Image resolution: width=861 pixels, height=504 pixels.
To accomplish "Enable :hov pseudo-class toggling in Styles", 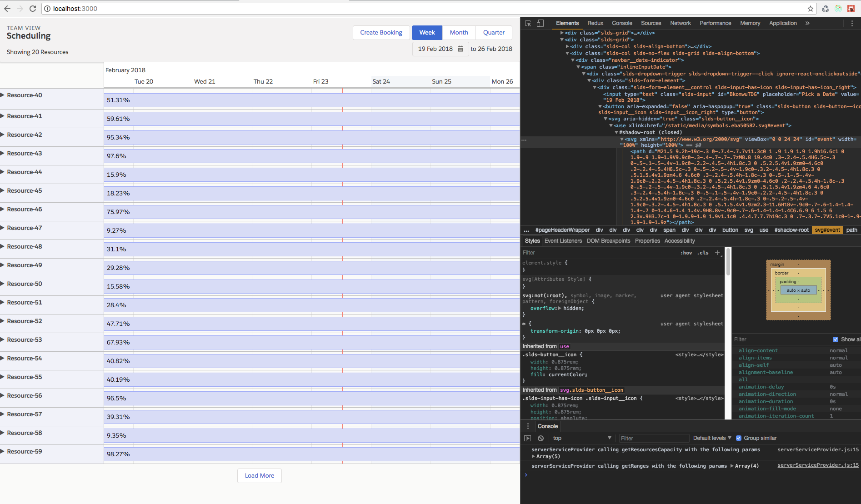I will tap(686, 253).
